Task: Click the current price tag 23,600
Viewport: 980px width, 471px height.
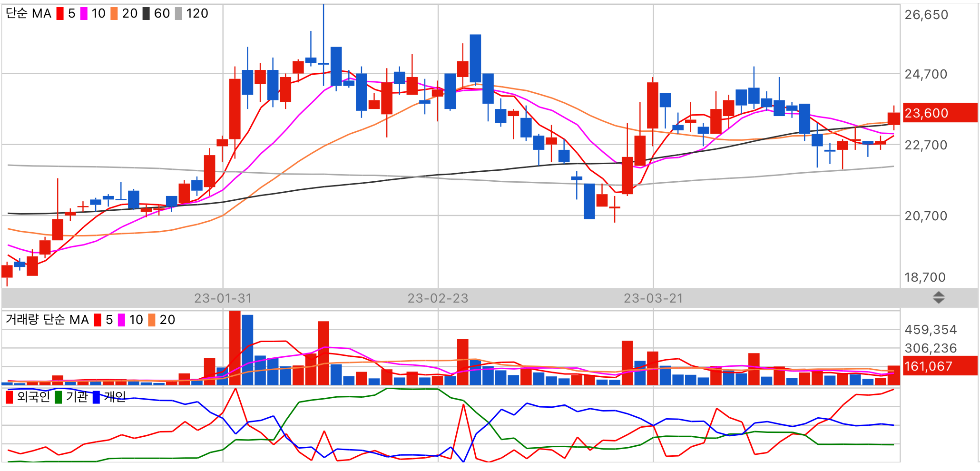Action: pyautogui.click(x=940, y=113)
